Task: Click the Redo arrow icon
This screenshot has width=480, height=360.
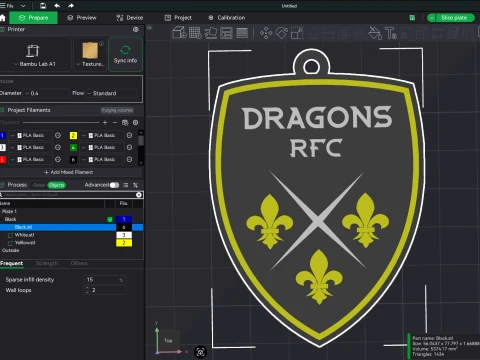Action: point(71,6)
